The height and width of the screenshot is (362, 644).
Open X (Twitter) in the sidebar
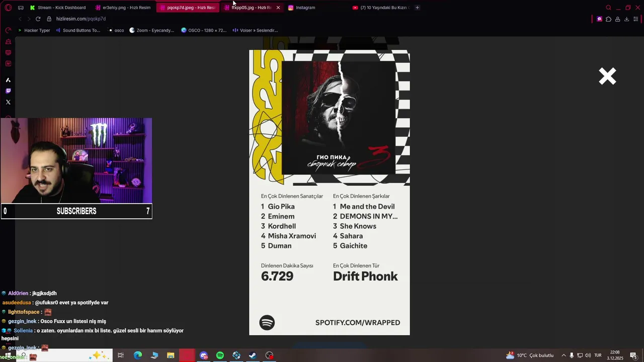(8, 102)
